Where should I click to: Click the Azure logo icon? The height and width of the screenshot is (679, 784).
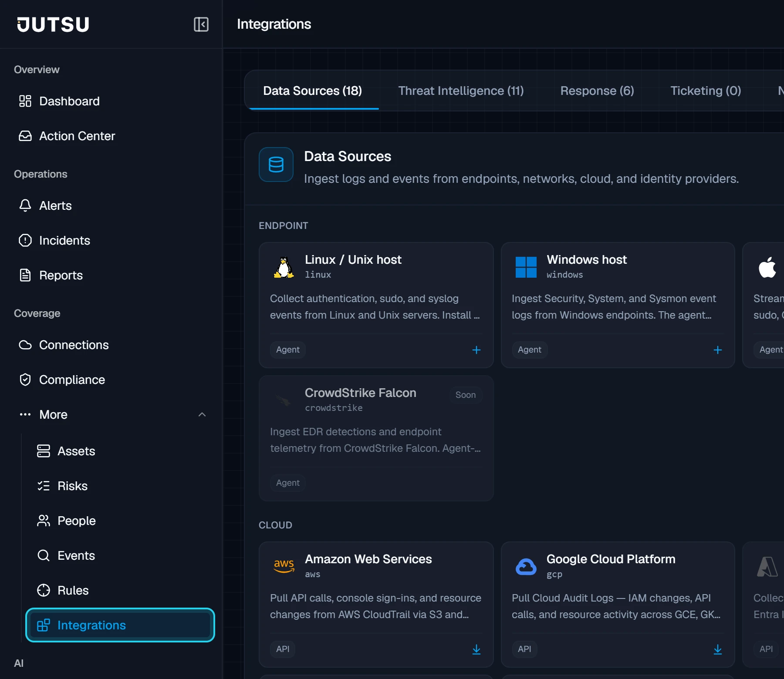coord(767,567)
